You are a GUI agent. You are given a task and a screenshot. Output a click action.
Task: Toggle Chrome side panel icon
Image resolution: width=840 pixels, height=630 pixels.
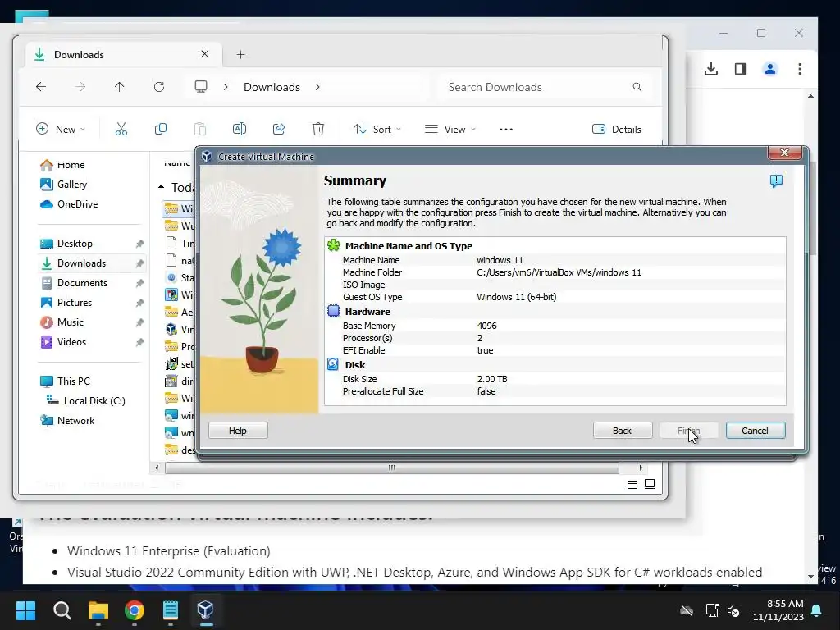pos(741,69)
